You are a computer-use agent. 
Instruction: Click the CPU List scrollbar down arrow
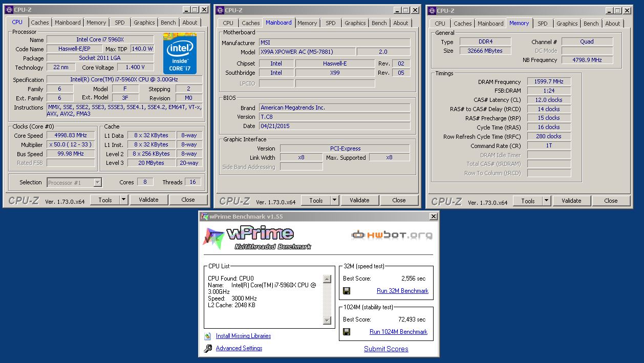[328, 321]
